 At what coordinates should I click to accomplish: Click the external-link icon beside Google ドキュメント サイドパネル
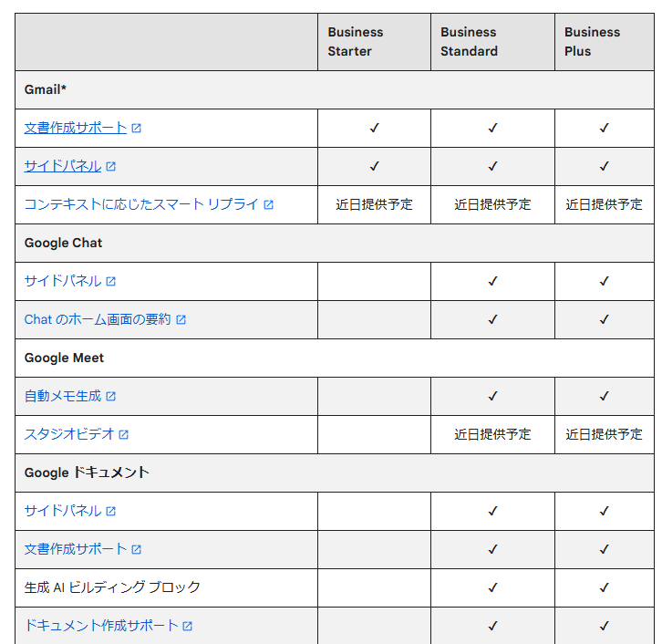(x=111, y=511)
